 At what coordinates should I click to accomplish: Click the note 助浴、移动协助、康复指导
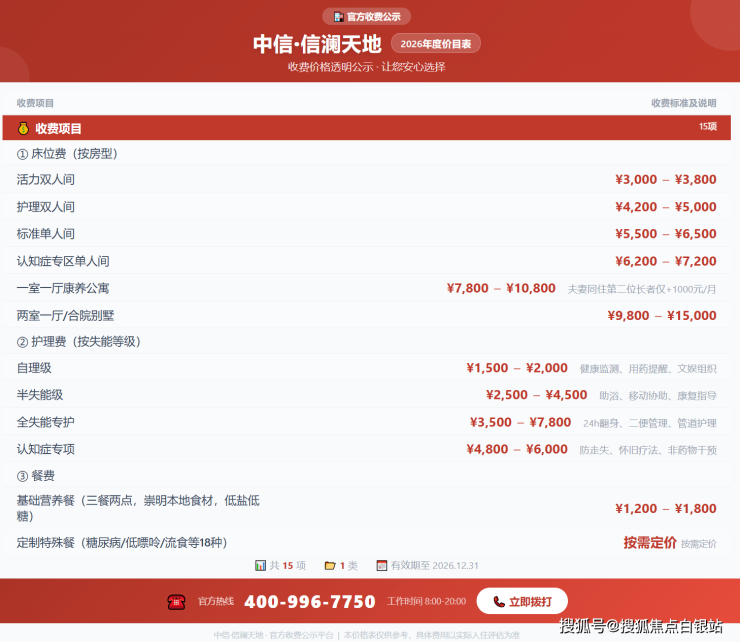pos(658,396)
